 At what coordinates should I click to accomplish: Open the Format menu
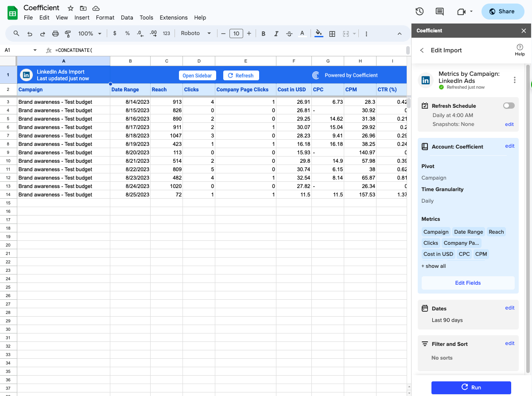click(105, 18)
